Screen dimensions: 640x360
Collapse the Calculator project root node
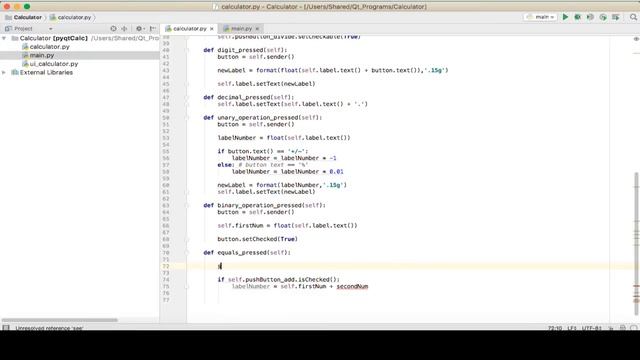(4, 38)
